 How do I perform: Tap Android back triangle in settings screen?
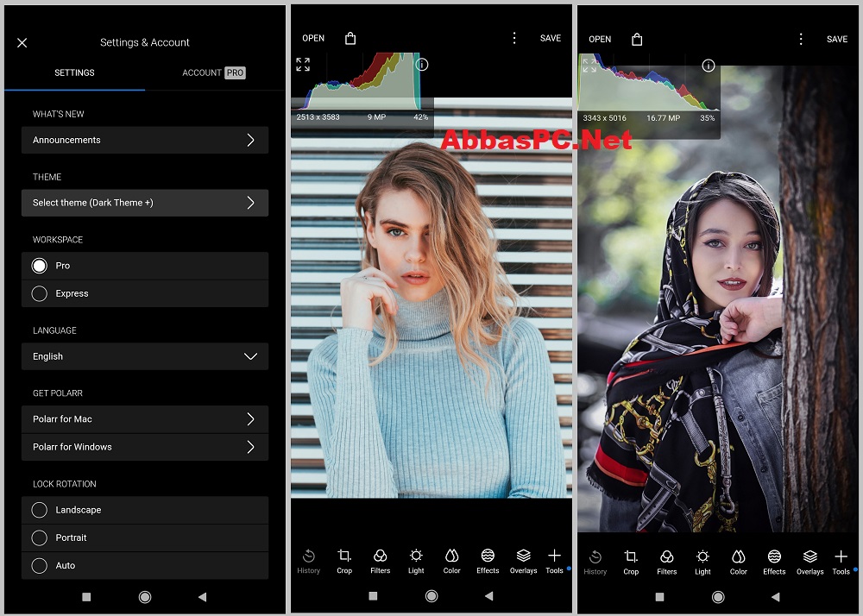click(202, 597)
